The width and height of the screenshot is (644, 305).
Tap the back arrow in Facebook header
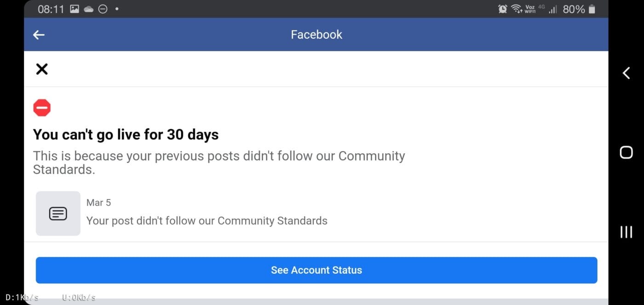click(x=39, y=35)
